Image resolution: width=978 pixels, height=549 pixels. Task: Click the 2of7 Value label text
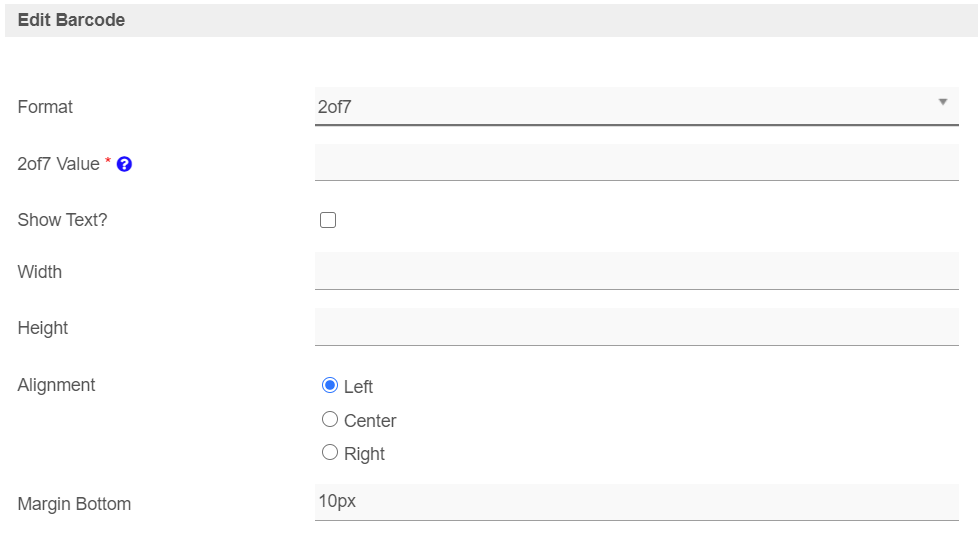58,164
